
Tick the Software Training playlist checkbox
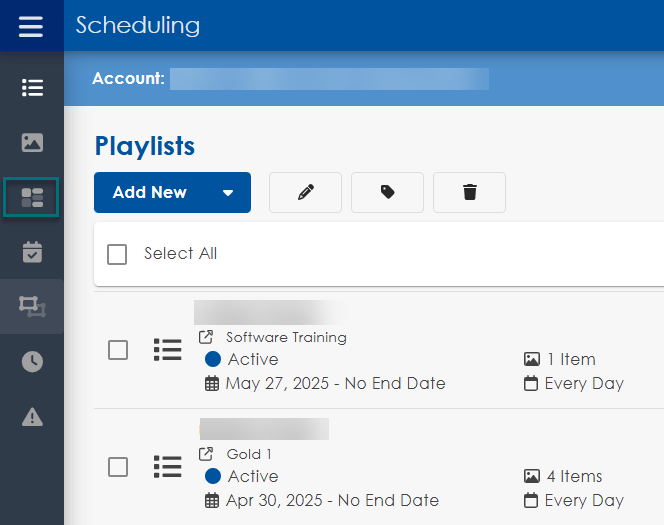118,350
